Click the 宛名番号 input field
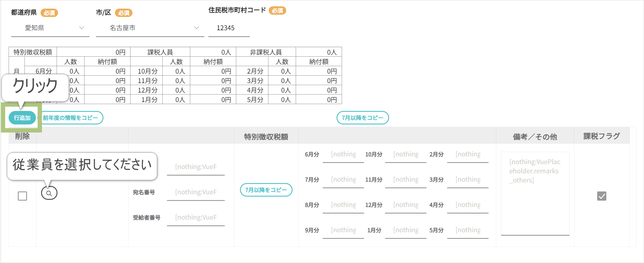644x263 pixels. [196, 192]
